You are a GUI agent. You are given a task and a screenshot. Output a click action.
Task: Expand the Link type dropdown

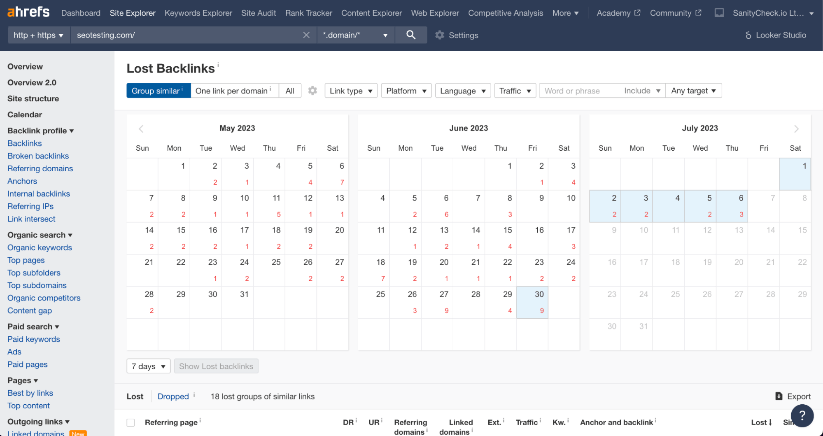(x=352, y=91)
